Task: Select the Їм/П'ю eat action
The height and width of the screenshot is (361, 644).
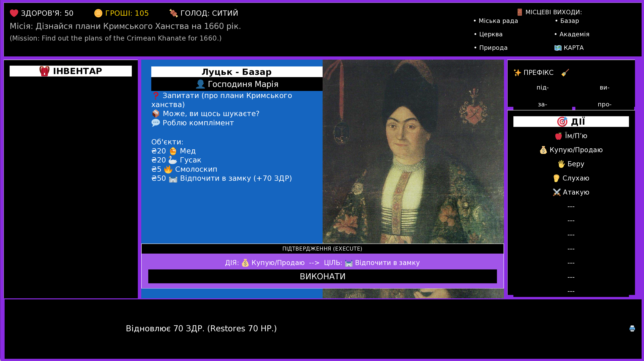Action: tap(571, 136)
